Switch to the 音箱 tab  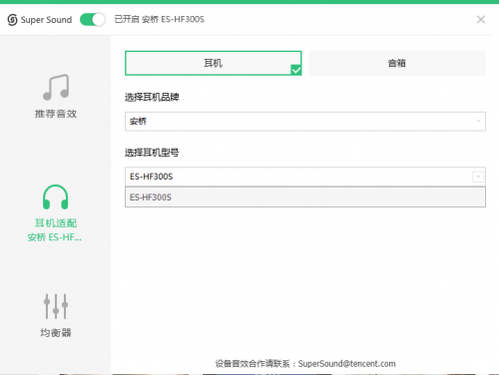pos(397,63)
